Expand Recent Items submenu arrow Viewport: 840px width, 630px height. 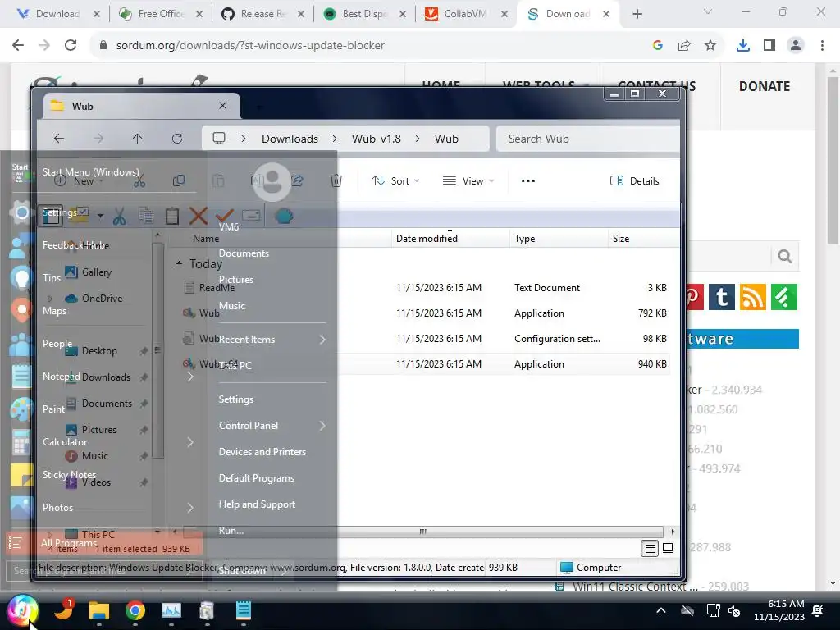(322, 340)
